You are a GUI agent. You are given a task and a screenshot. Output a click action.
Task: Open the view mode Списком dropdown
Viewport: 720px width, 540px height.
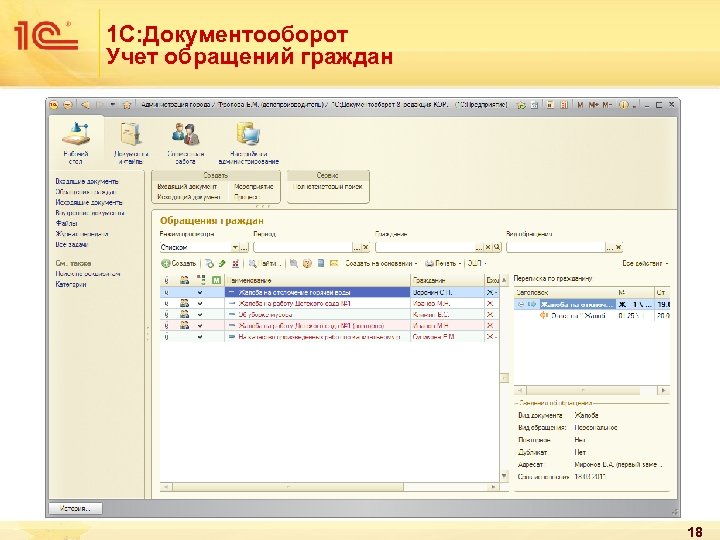tap(236, 248)
